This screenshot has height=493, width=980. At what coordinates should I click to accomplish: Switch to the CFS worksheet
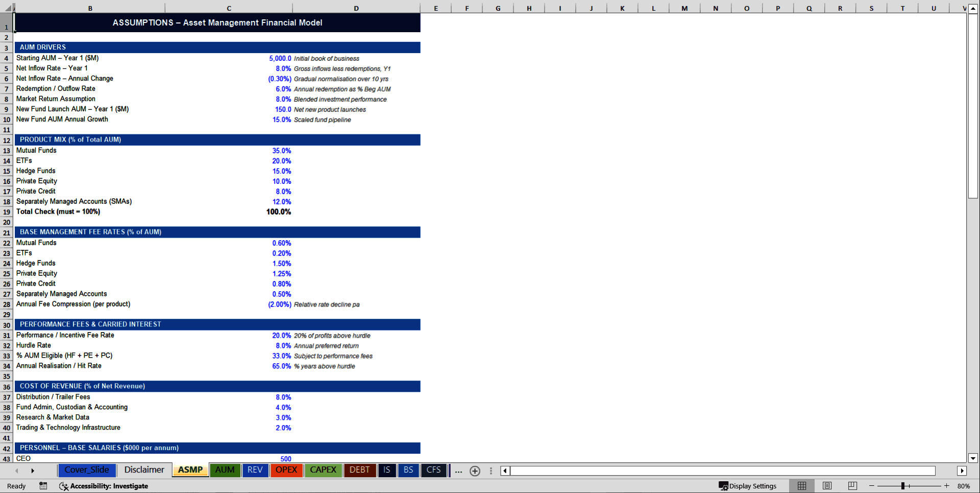(x=433, y=470)
